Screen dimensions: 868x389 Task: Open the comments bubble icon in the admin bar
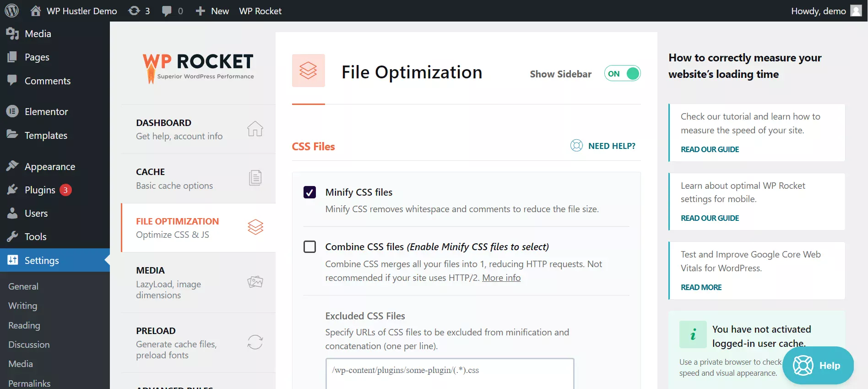(x=167, y=11)
